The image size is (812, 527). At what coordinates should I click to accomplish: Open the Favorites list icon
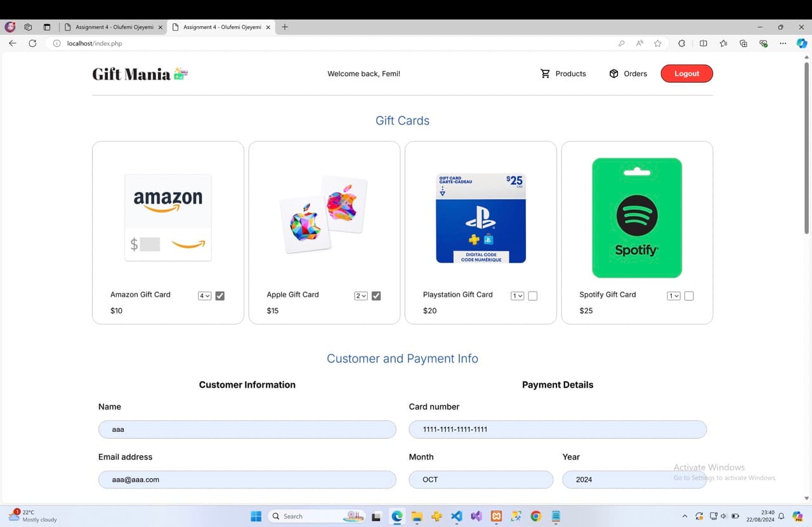click(x=724, y=43)
